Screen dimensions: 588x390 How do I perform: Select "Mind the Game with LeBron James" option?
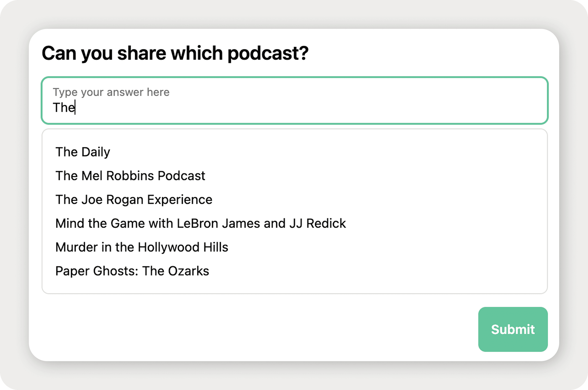point(201,223)
